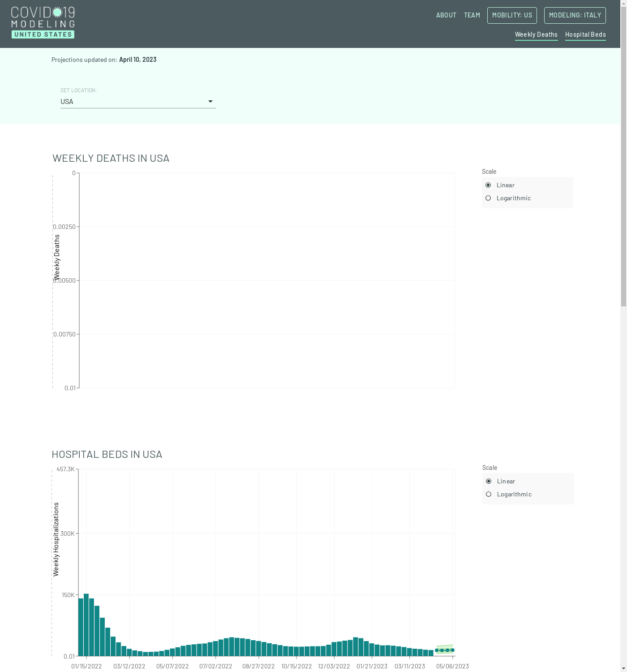This screenshot has width=627, height=672.
Task: Select Logarithmic scale for Hospital Beds
Action: 489,494
